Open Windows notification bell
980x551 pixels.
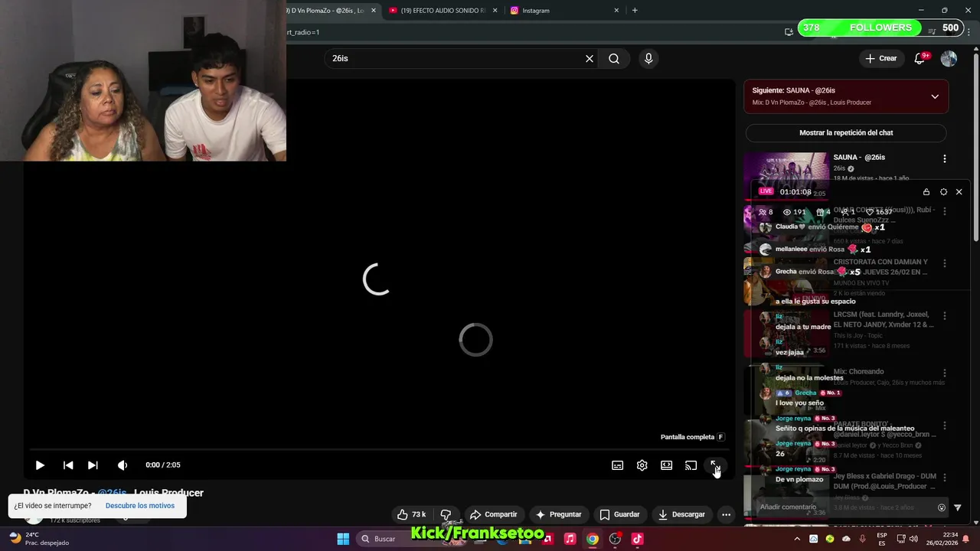[965, 539]
